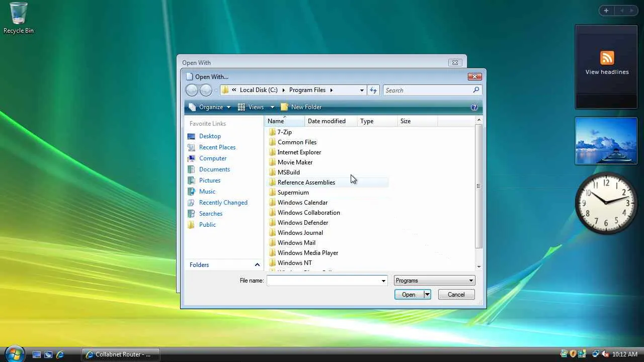The image size is (644, 362).
Task: Add a gadget with sidebar plus button
Action: pos(606,11)
